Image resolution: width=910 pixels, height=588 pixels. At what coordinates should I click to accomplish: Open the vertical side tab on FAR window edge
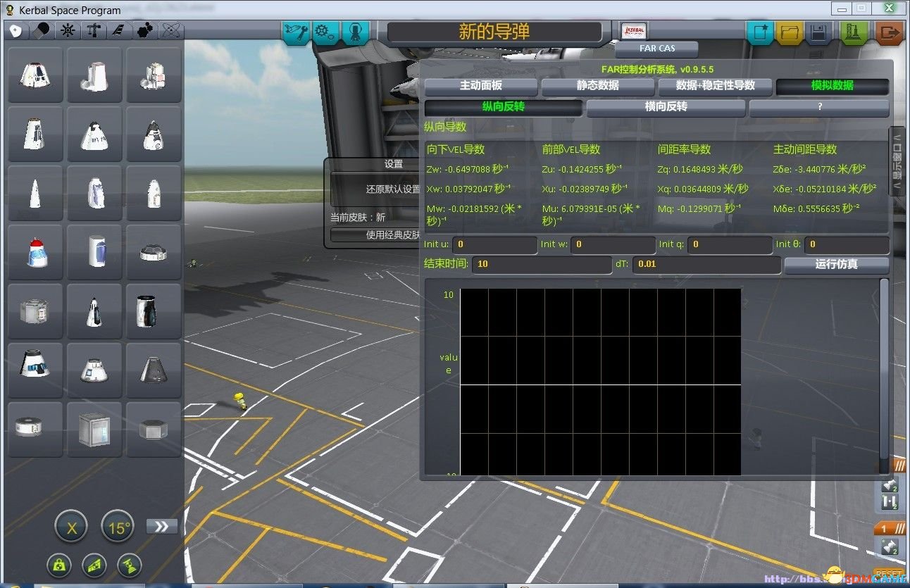897,162
